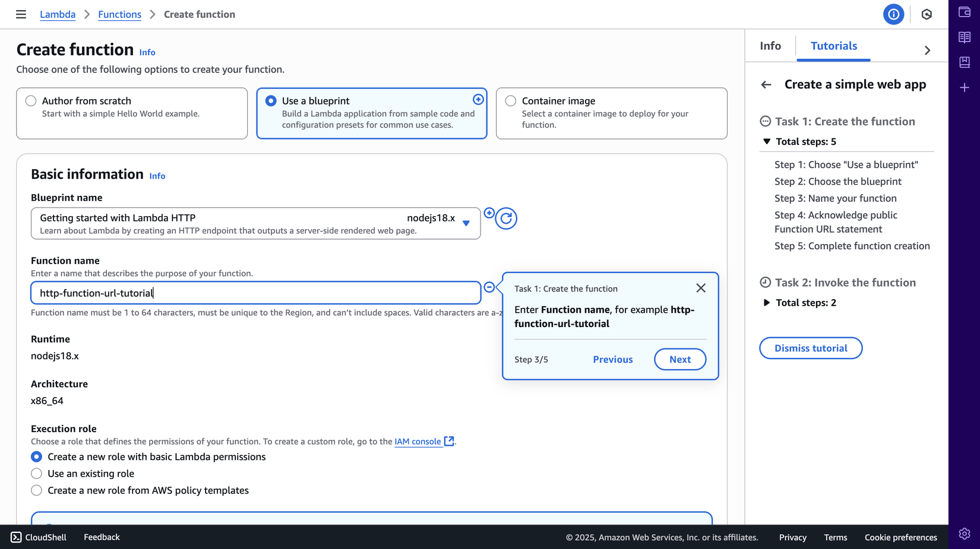The height and width of the screenshot is (549, 980).
Task: Click the Function name input field
Action: [x=255, y=293]
